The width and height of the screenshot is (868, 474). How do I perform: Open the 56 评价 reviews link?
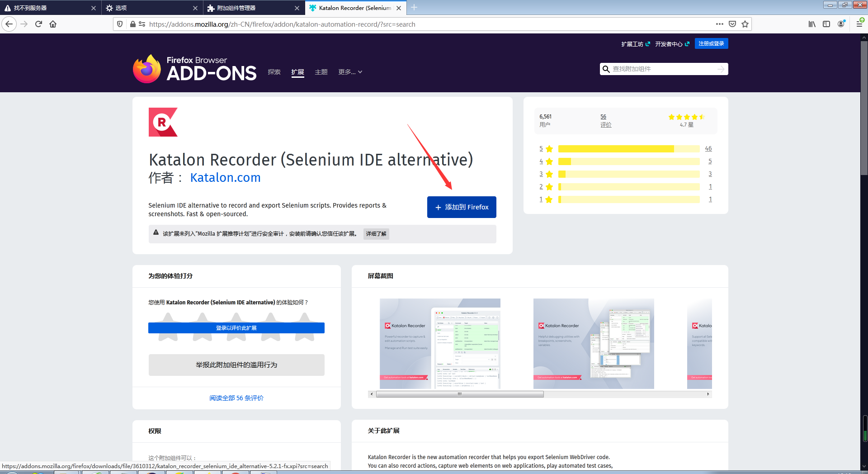tap(606, 121)
